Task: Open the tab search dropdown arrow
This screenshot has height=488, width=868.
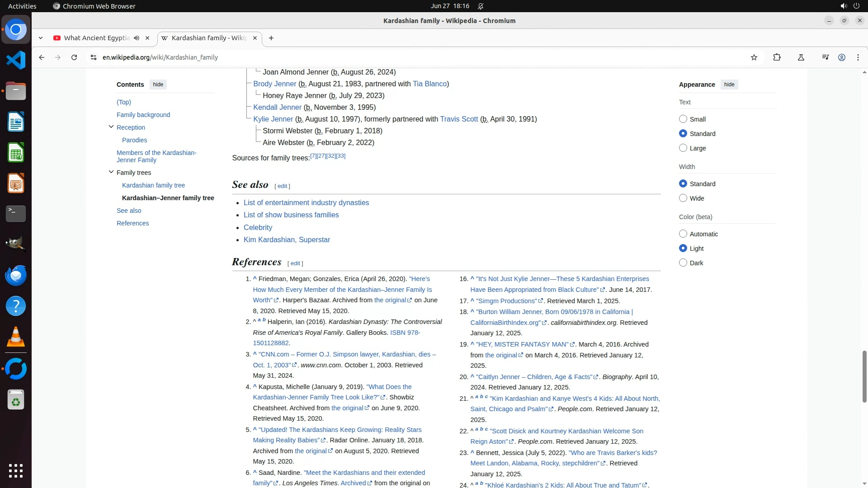Action: point(41,38)
